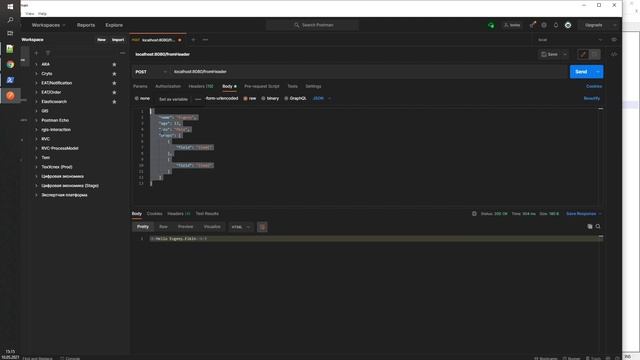This screenshot has width=640, height=360.
Task: Open the Save options dropdown arrow
Action: point(565,54)
